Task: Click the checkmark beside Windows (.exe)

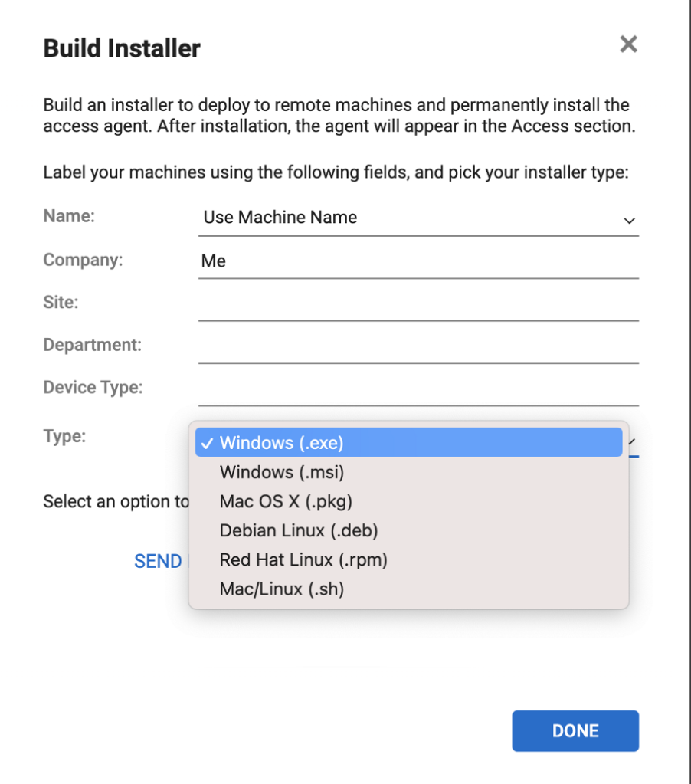Action: click(x=207, y=443)
